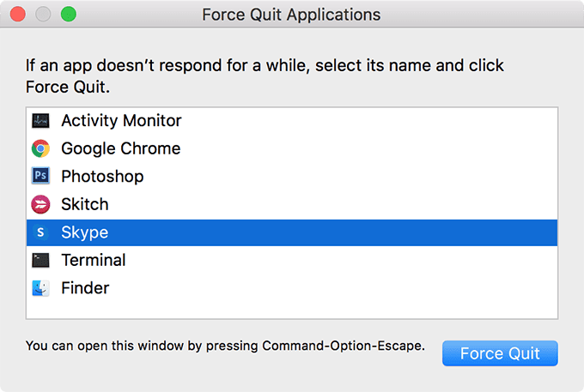Choose Terminal in the applications list
Viewport: 584px width, 392px height.
292,261
